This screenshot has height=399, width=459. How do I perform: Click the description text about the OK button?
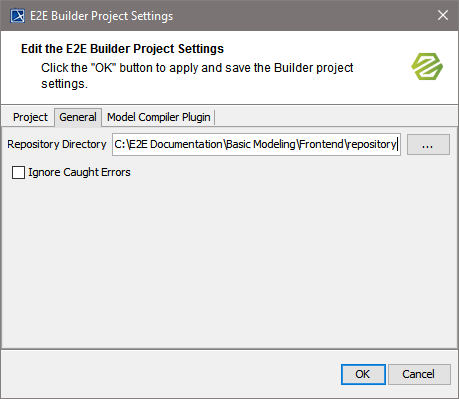click(197, 76)
